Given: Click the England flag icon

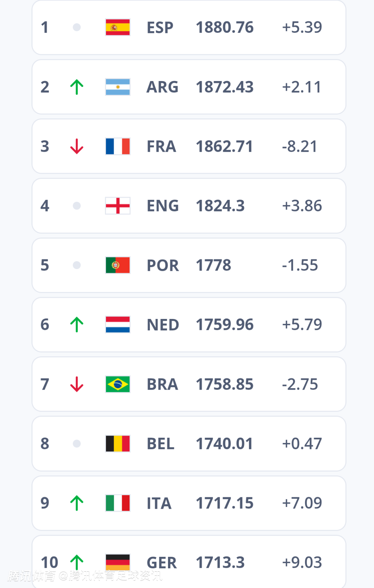Looking at the screenshot, I should point(118,206).
